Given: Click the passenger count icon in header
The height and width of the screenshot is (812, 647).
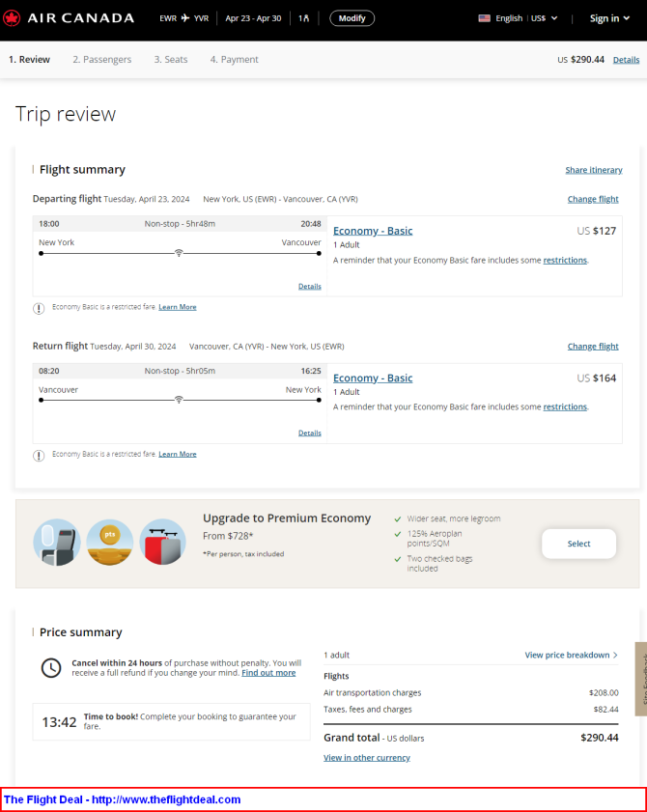Looking at the screenshot, I should [x=306, y=18].
